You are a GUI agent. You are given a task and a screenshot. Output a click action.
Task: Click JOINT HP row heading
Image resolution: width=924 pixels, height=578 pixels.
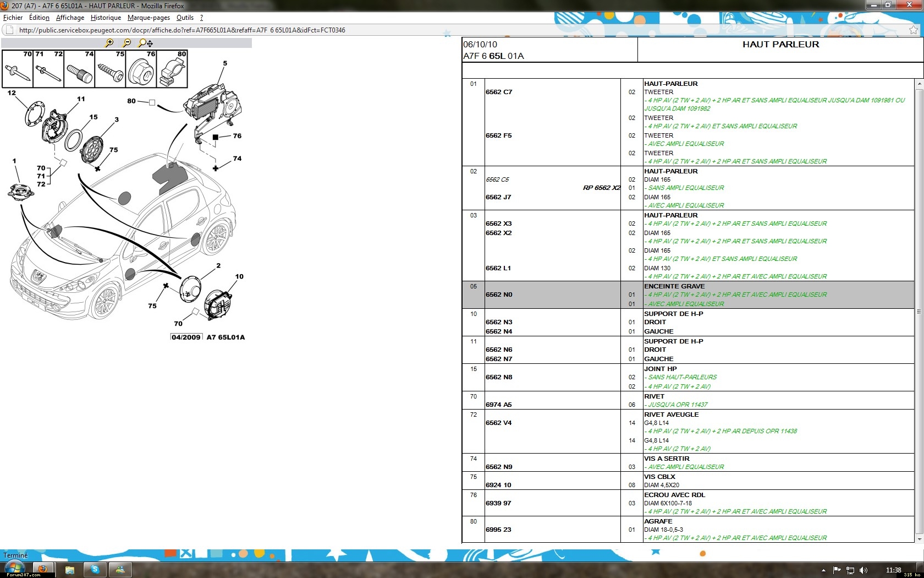661,369
